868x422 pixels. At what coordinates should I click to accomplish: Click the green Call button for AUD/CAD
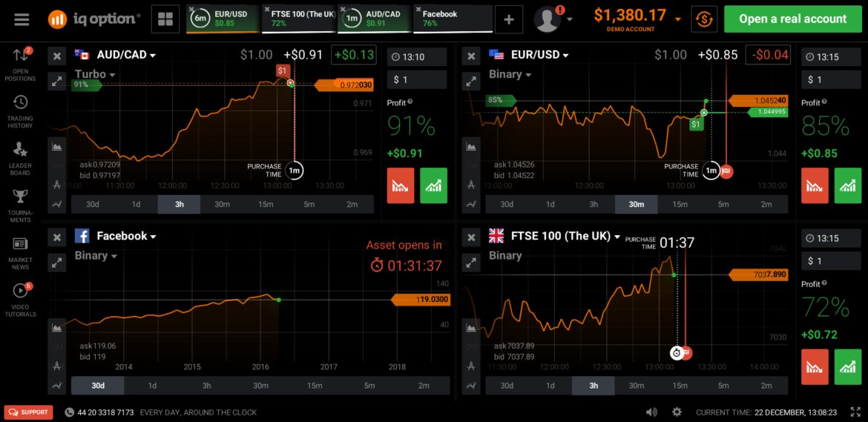pyautogui.click(x=433, y=186)
